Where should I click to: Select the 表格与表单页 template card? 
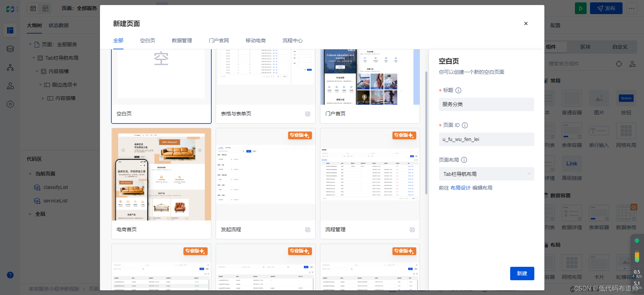point(266,86)
